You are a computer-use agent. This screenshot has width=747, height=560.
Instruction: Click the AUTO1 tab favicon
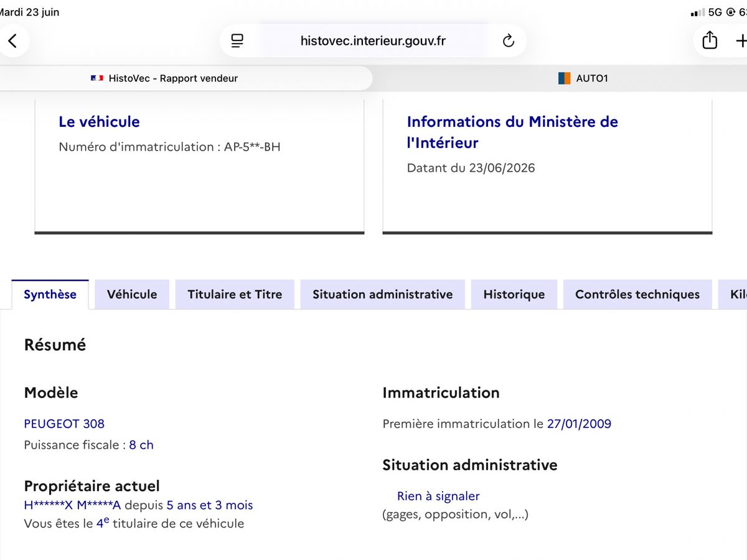click(x=564, y=78)
